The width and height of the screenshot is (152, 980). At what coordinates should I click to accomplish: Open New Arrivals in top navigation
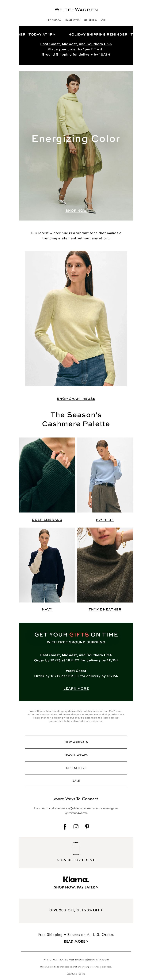pyautogui.click(x=54, y=20)
